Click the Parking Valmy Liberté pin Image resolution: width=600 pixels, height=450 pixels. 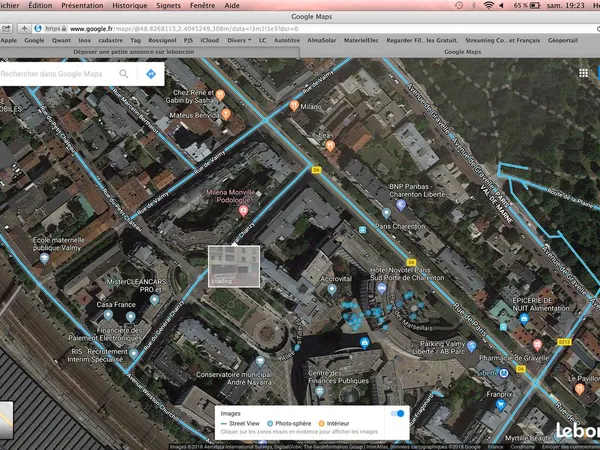472,346
